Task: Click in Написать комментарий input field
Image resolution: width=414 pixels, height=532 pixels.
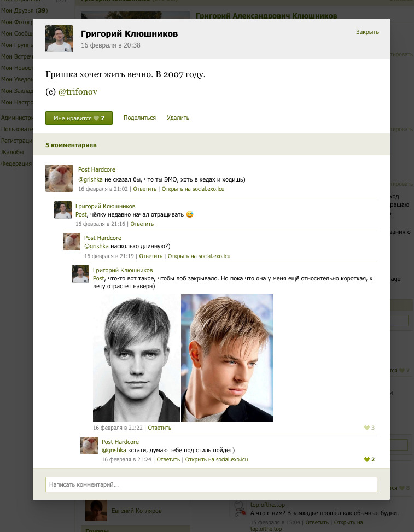Action: click(211, 484)
